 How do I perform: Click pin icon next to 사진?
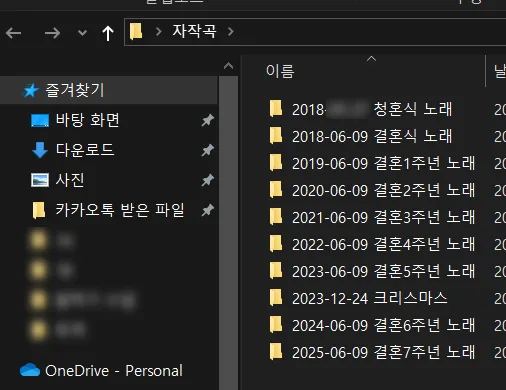click(x=208, y=180)
